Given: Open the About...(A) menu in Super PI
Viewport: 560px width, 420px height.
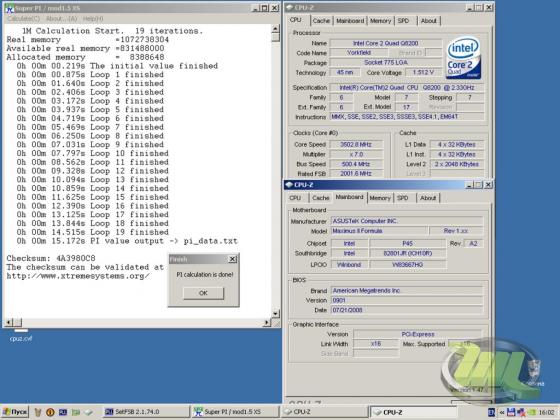Looking at the screenshot, I should click(61, 19).
